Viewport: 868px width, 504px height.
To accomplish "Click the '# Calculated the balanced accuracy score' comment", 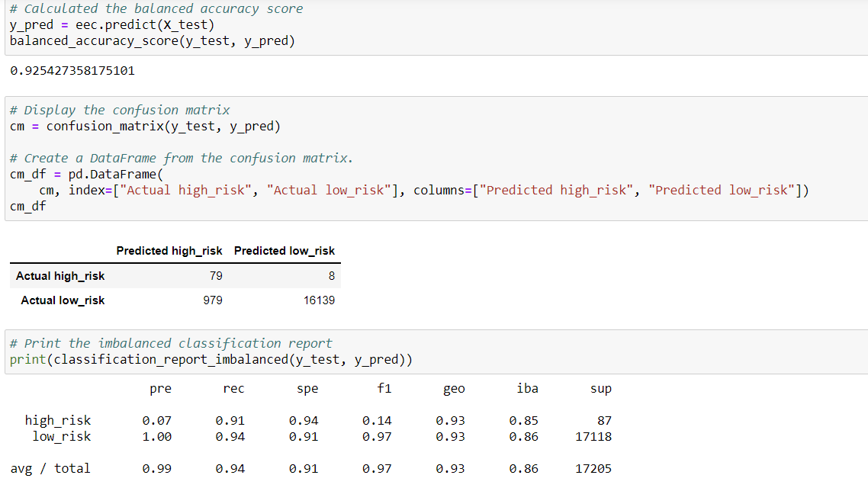I will point(156,9).
